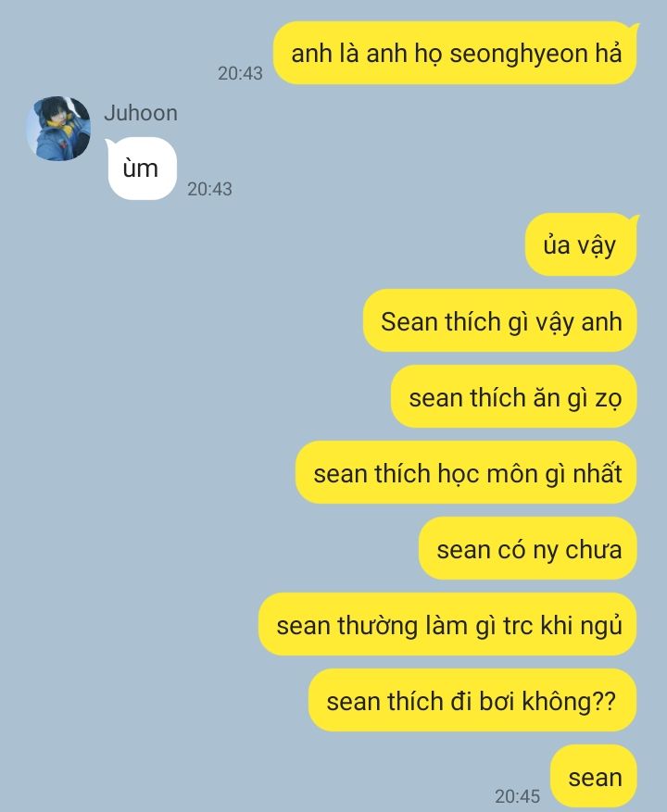Select message 'Sean thích gì vậy anh'
Image resolution: width=667 pixels, height=812 pixels.
[x=499, y=320]
